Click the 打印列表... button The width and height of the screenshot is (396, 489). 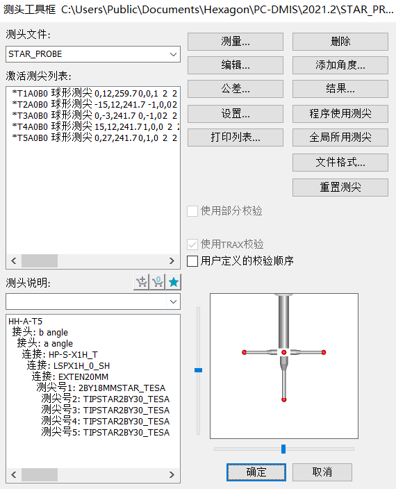click(235, 137)
